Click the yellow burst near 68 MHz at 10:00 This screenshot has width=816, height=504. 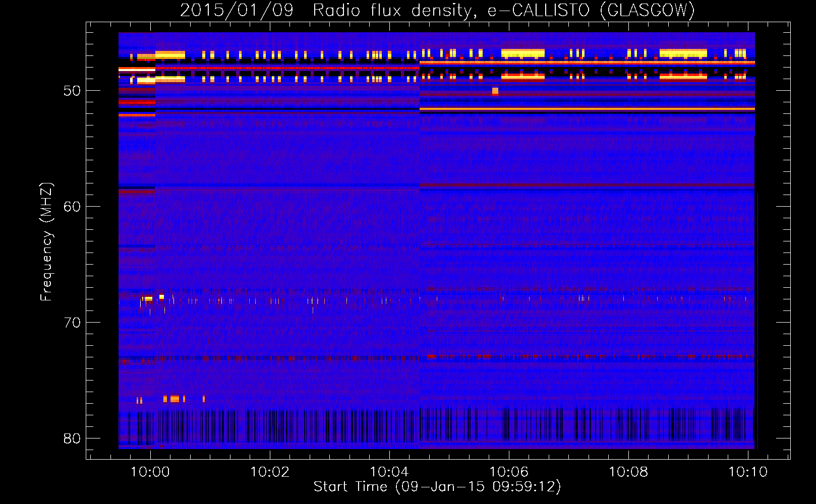click(148, 299)
